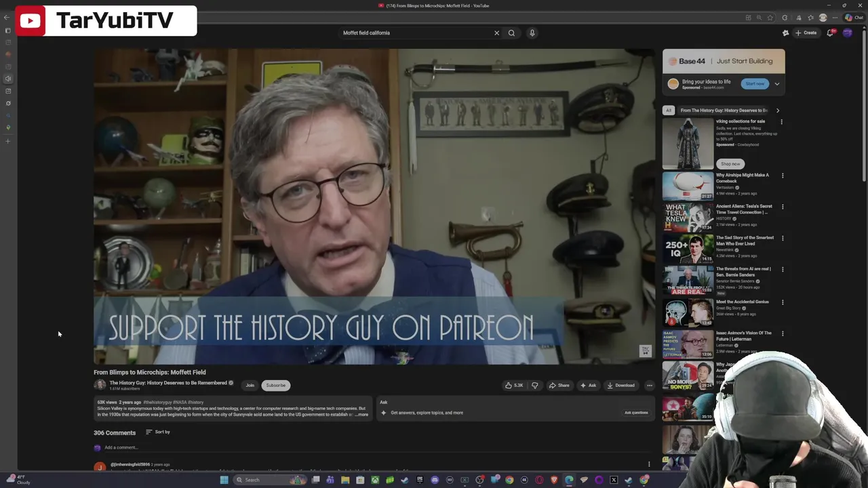Click the #NASA hashtag link

(179, 403)
